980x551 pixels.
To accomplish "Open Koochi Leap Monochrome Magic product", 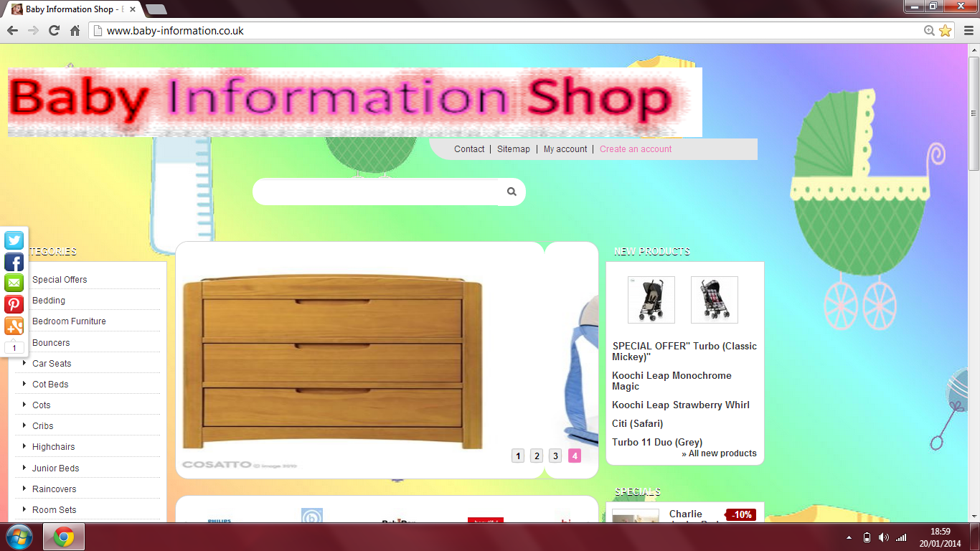I will coord(672,381).
